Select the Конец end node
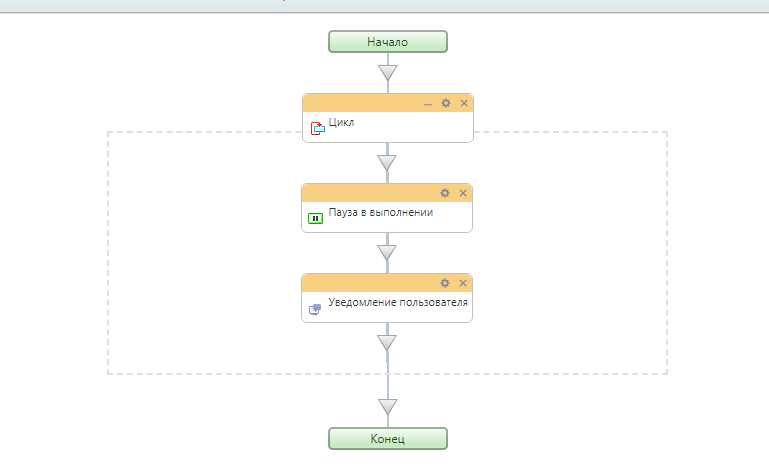The image size is (769, 468). pos(387,439)
